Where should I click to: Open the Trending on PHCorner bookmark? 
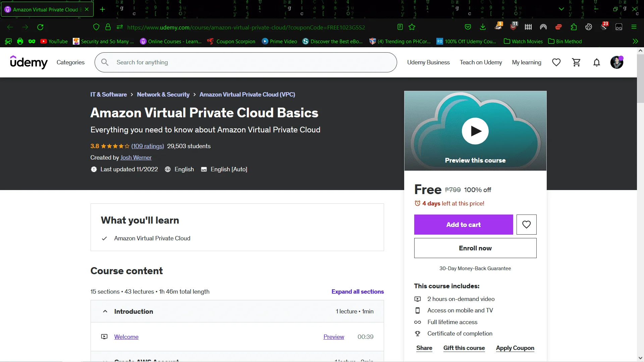400,42
